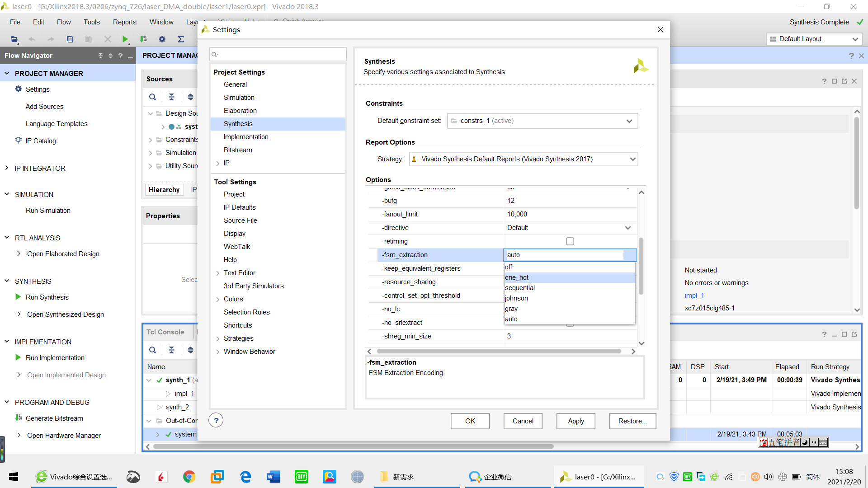Screen dimensions: 868x488
Task: Select Bitstream in Project Settings
Action: 238,150
